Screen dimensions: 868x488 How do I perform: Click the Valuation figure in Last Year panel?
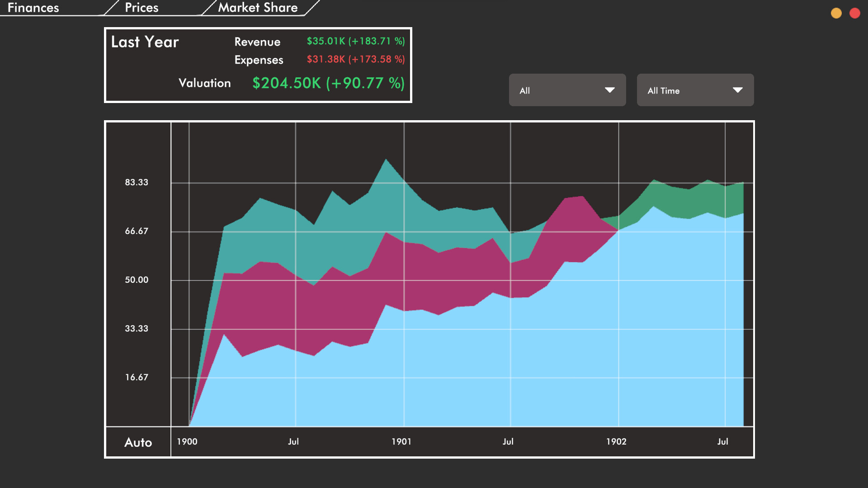pos(328,83)
